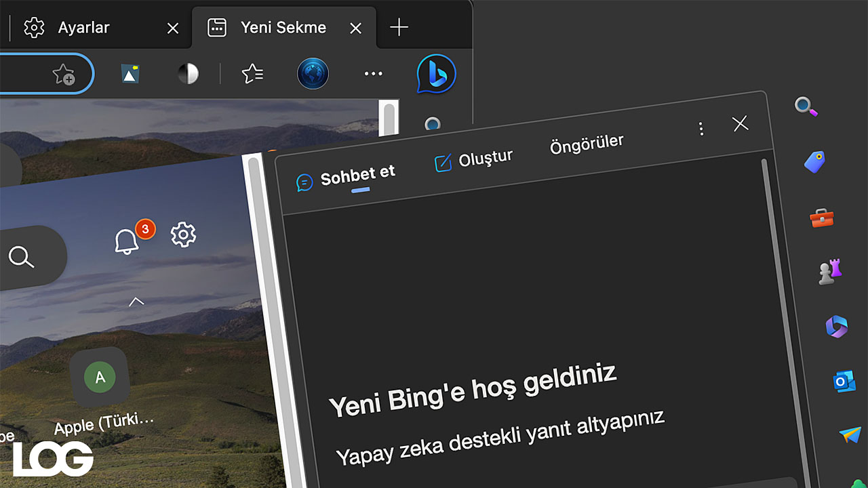Screen dimensions: 868x488
Task: Click the search magnifier on new tab page
Action: tap(21, 256)
